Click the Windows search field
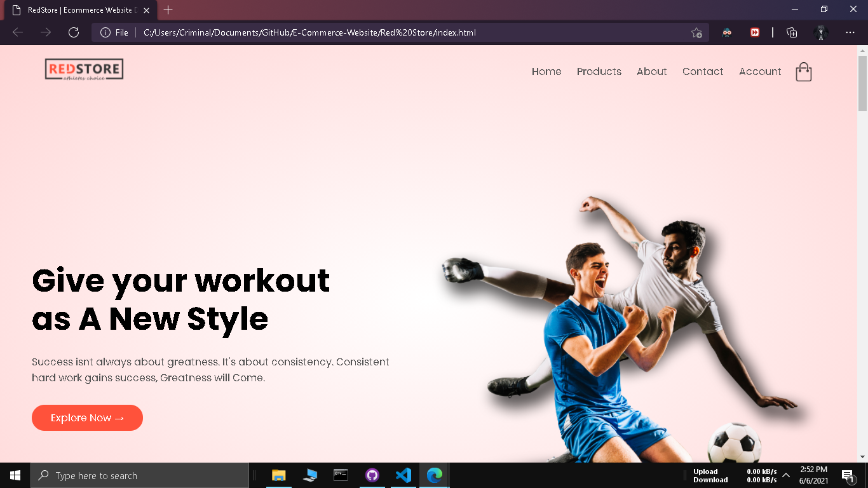 pyautogui.click(x=140, y=475)
